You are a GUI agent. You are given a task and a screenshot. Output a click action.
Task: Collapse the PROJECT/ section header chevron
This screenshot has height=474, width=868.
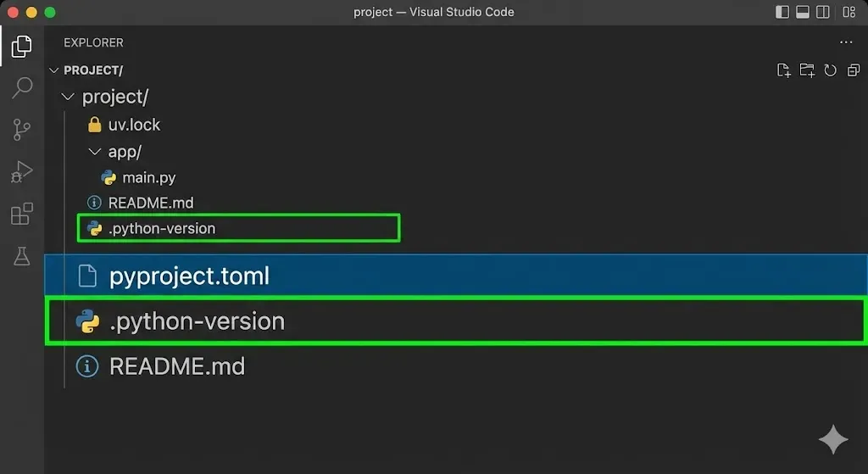(x=55, y=70)
